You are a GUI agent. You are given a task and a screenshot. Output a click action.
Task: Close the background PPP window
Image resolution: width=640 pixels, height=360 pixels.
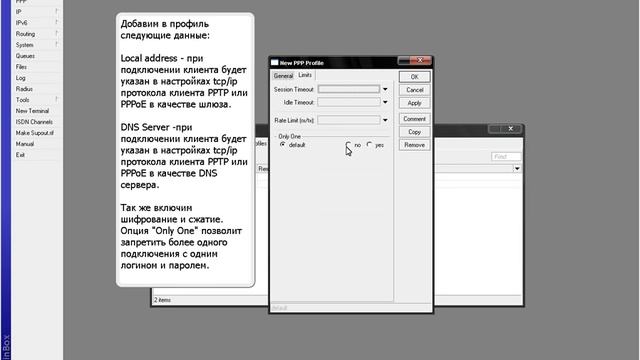511,129
